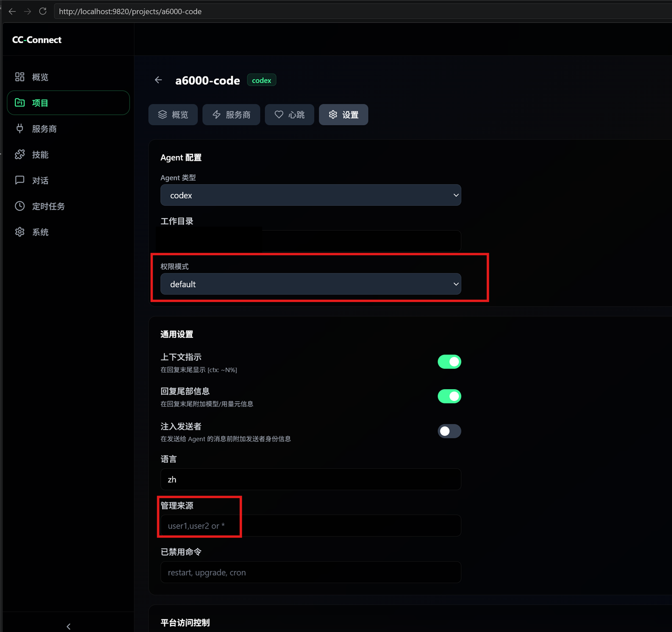Go back using arrow beside a6000-code
The image size is (672, 632).
click(159, 80)
